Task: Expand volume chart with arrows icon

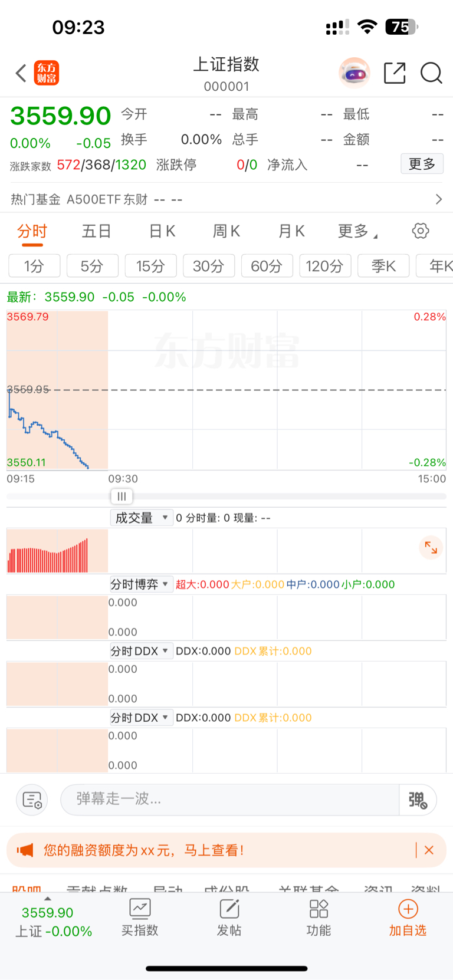Action: (431, 548)
